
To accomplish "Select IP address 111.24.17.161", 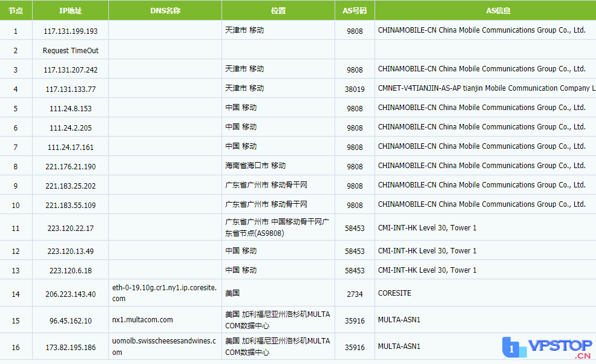I will point(71,148).
